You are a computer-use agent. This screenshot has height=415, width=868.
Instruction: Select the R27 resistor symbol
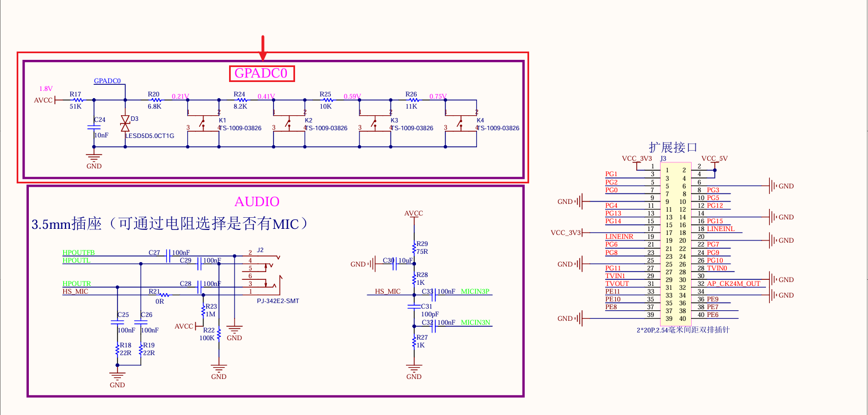pos(414,341)
